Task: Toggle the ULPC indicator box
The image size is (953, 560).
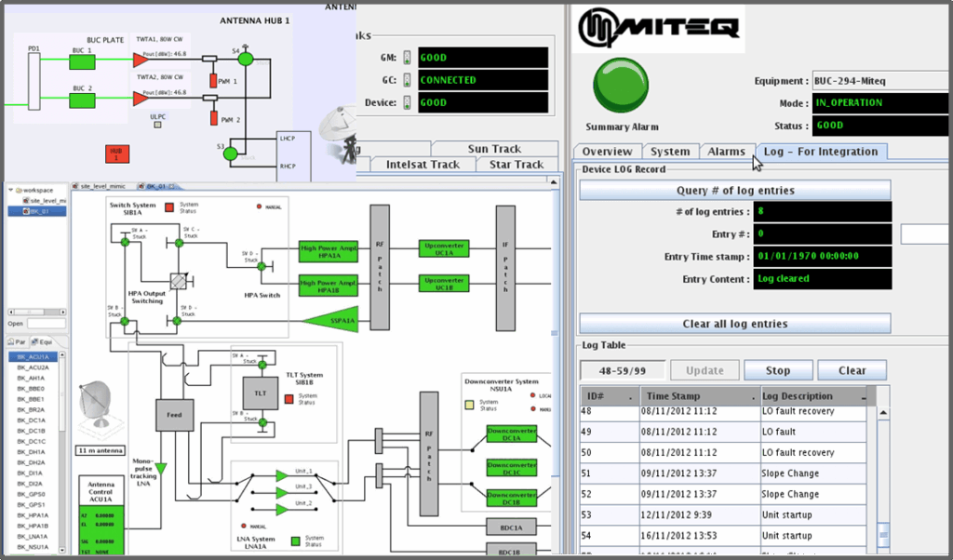Action: coord(157,125)
